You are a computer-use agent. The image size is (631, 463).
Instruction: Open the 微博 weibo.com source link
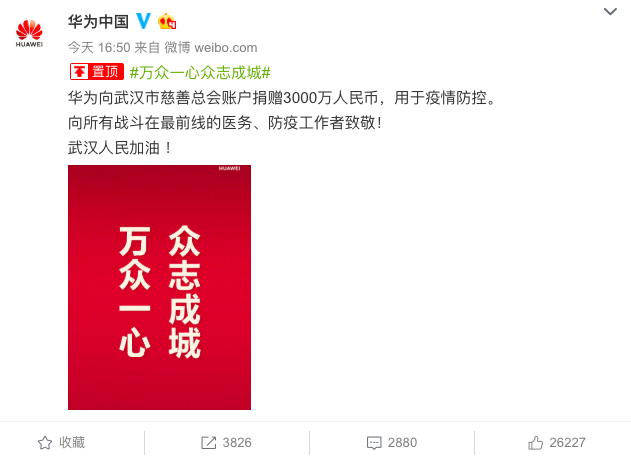pos(210,47)
